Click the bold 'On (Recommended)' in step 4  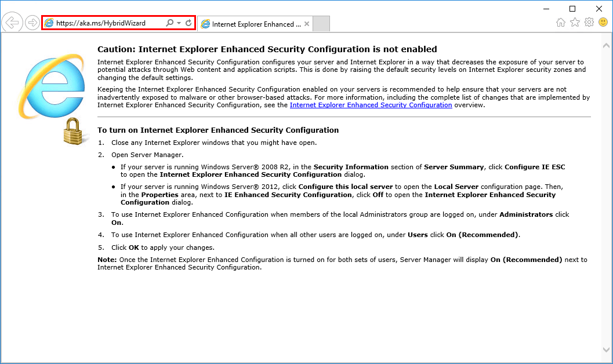tap(483, 235)
